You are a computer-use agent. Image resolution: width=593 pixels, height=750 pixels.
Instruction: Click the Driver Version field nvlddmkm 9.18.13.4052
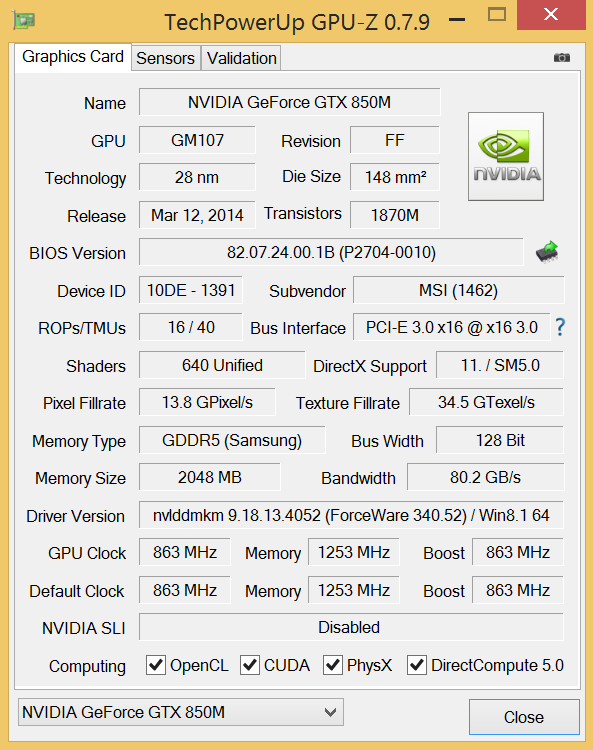(351, 515)
